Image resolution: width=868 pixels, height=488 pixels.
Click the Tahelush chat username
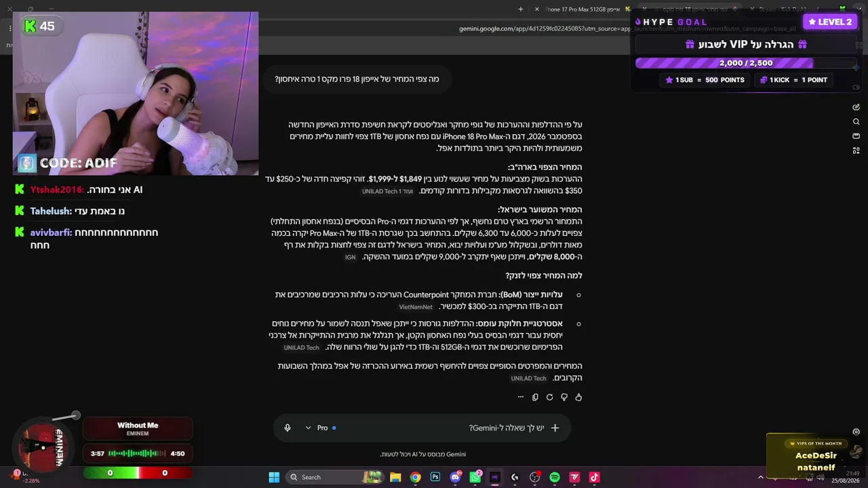pyautogui.click(x=51, y=211)
